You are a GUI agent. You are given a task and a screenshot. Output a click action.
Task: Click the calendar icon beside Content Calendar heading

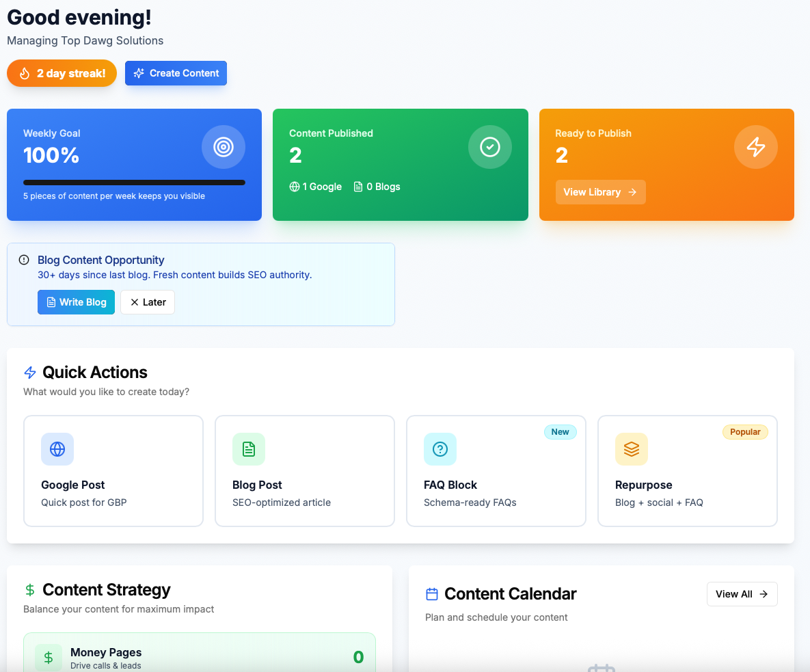(x=432, y=594)
